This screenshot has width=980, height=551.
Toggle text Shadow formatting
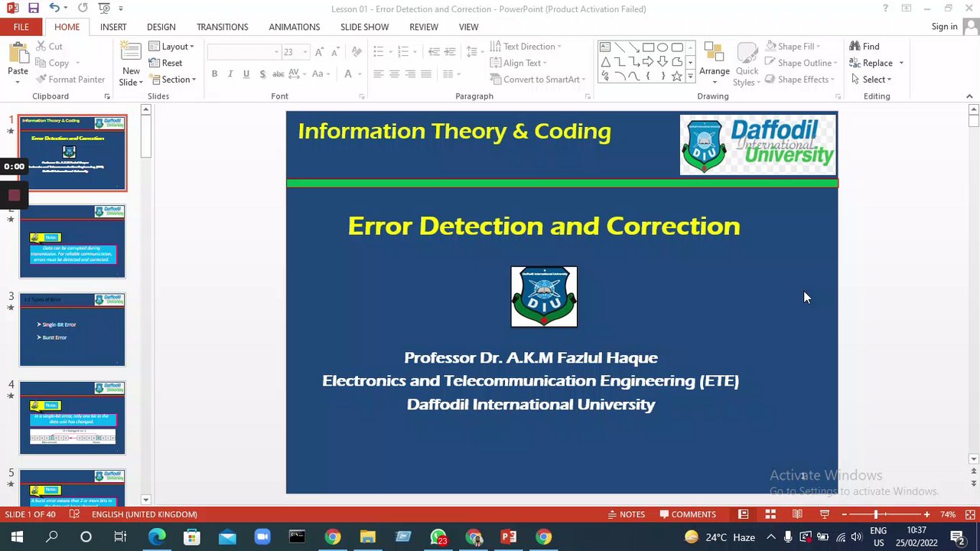click(x=262, y=74)
